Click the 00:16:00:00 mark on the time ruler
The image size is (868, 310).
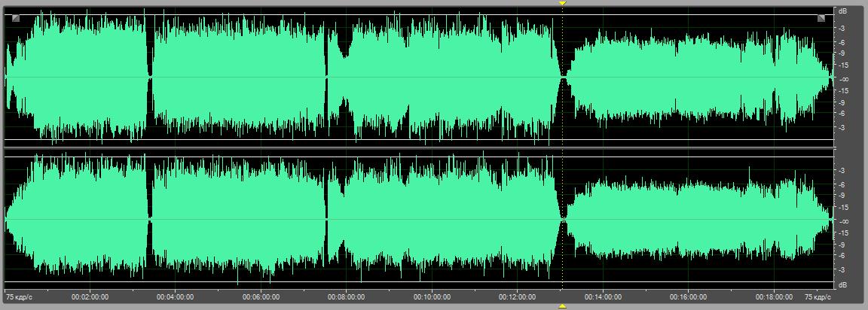688,297
